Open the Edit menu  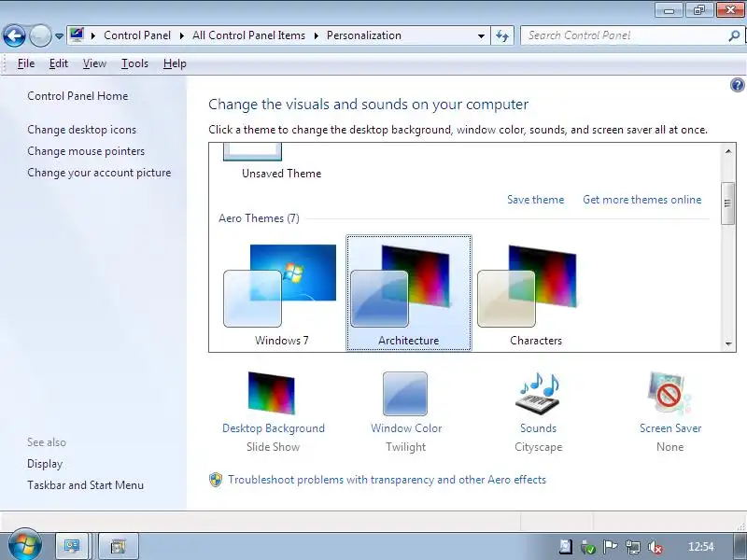[59, 63]
